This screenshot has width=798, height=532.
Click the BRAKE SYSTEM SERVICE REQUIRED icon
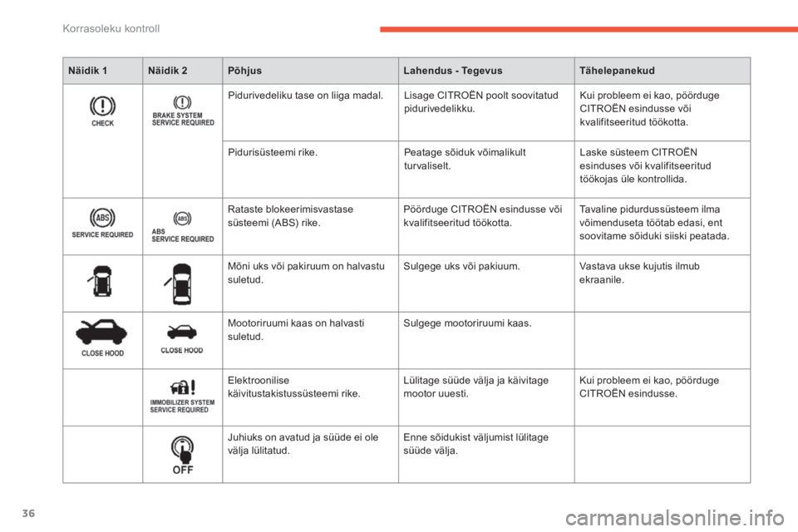coord(183,111)
